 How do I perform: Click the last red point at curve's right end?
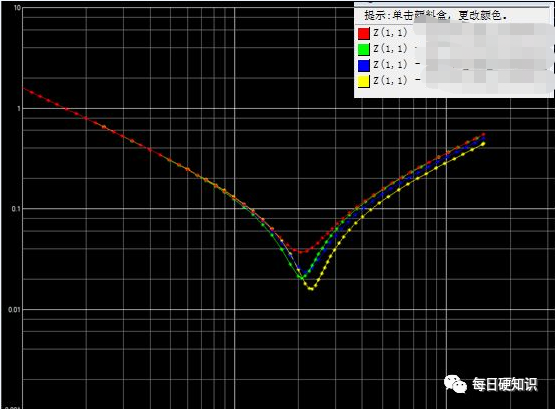click(x=484, y=135)
